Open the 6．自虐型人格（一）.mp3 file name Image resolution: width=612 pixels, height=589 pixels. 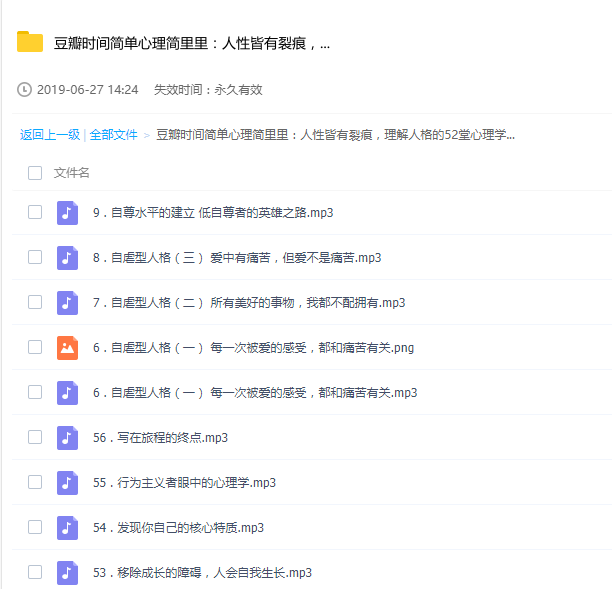[255, 393]
